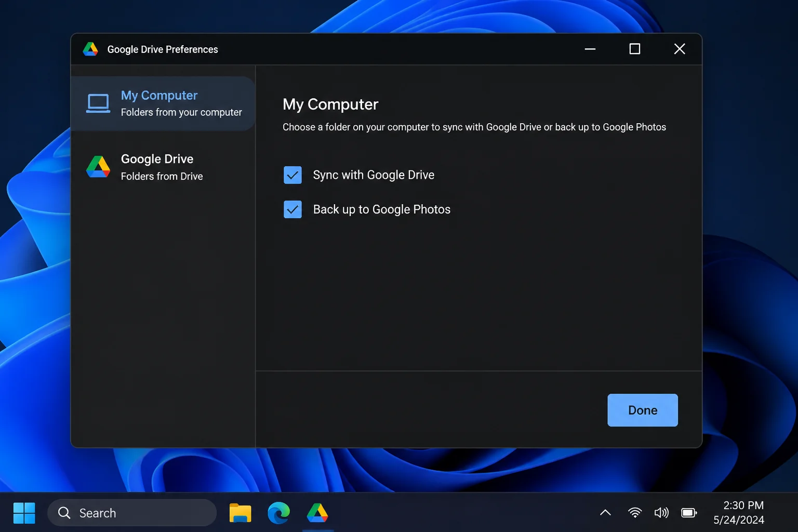Click the Google Drive Preferences title text
The height and width of the screenshot is (532, 798).
pos(163,49)
